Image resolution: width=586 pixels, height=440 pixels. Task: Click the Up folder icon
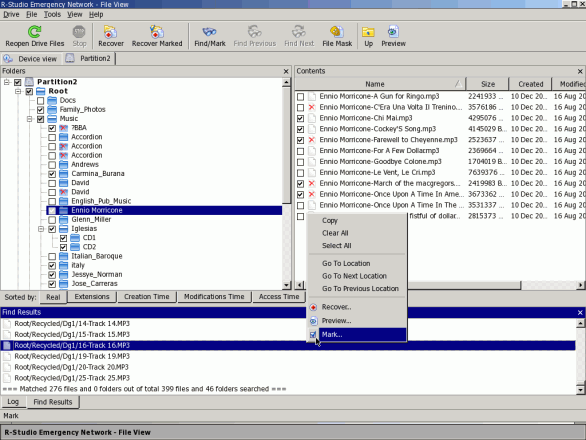click(368, 32)
